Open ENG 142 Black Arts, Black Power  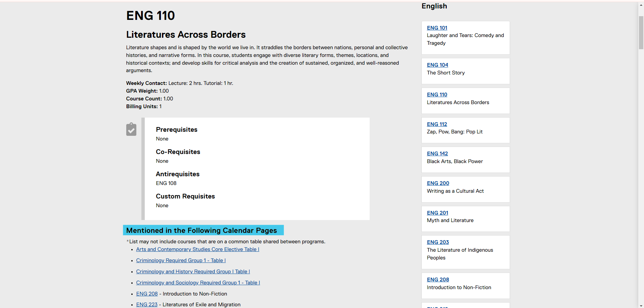(437, 154)
